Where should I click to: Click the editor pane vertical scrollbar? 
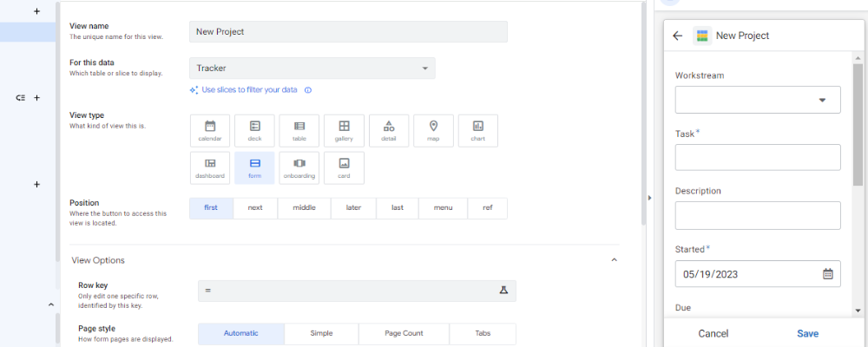pos(642,114)
